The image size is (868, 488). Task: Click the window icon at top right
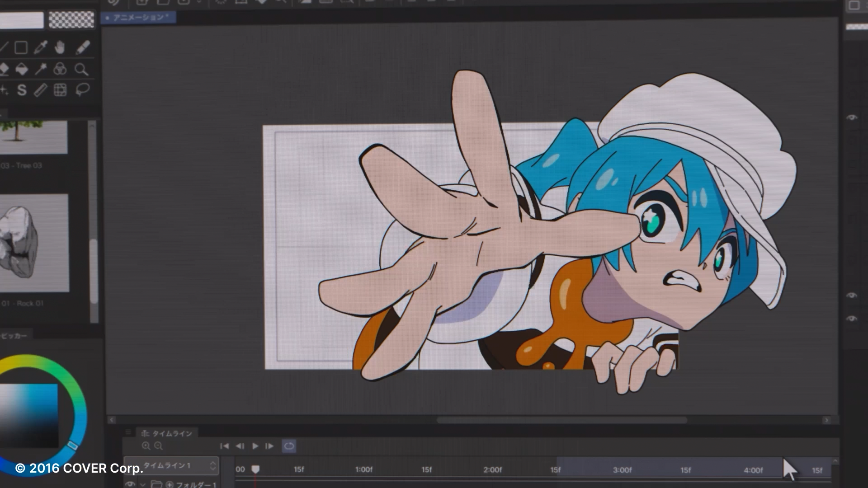coord(854,5)
